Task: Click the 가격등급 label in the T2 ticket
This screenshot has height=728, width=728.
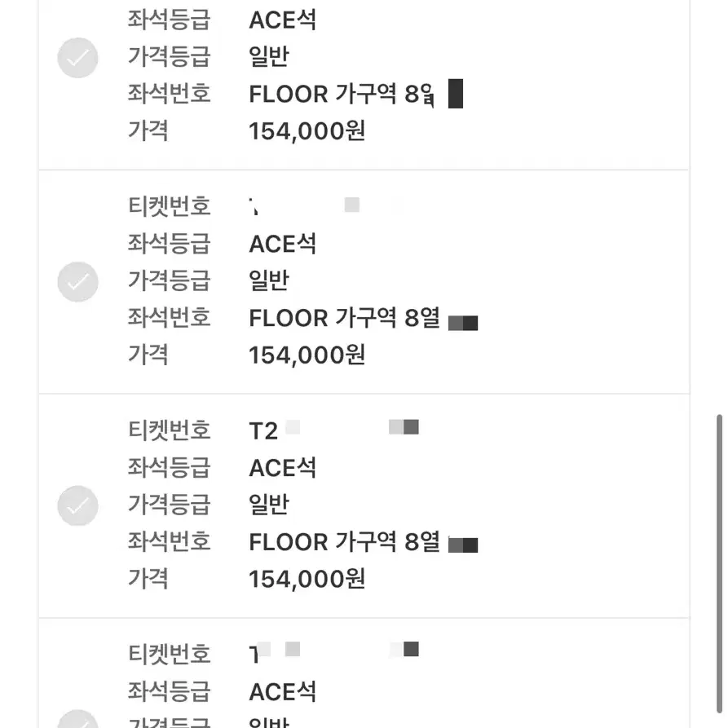Action: (170, 504)
